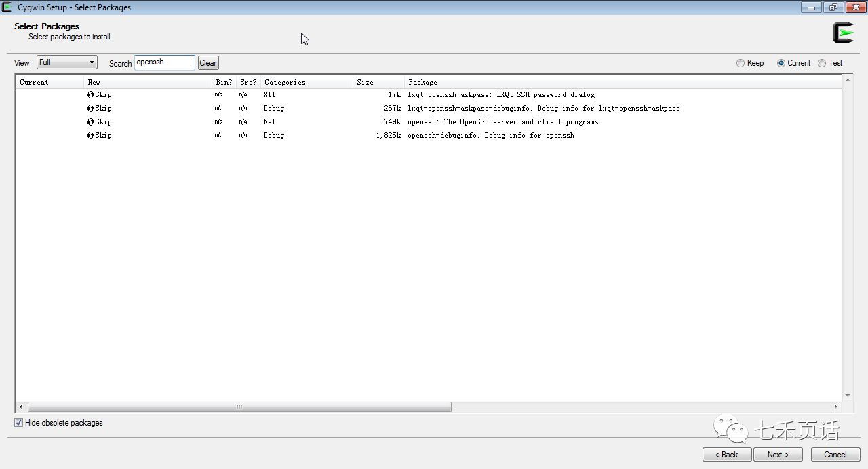The width and height of the screenshot is (868, 469).
Task: Click the Src? n/a cell for openssh row
Action: point(243,122)
